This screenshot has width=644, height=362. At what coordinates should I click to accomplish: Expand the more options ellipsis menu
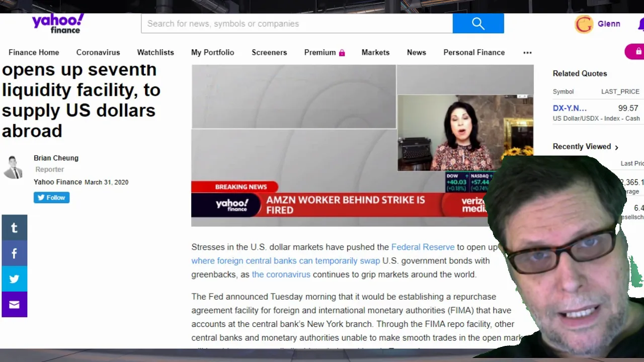coord(527,52)
